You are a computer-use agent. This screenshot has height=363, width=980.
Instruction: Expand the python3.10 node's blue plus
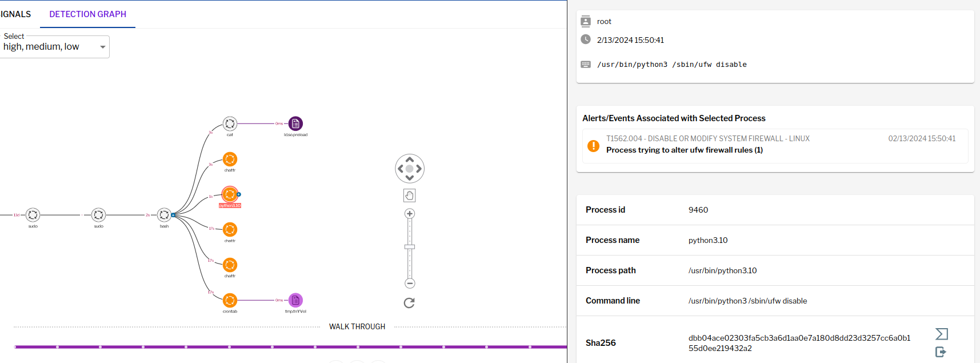[239, 194]
